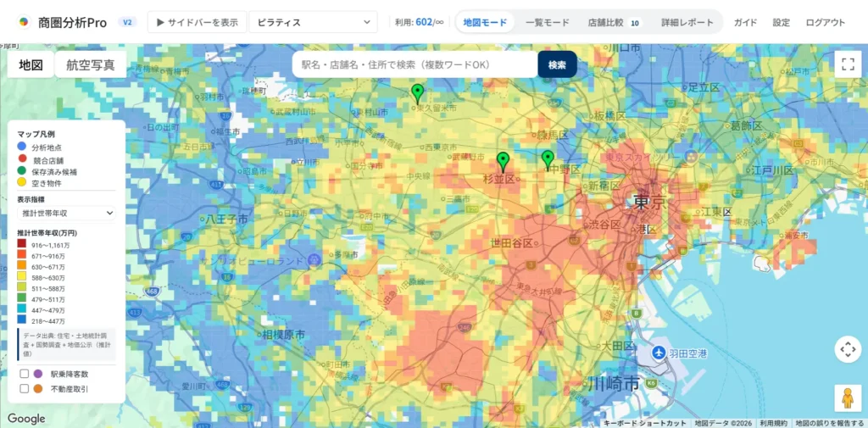Image resolution: width=868 pixels, height=428 pixels.
Task: Click the yellow 空き物件 legend dot
Action: coord(22,183)
